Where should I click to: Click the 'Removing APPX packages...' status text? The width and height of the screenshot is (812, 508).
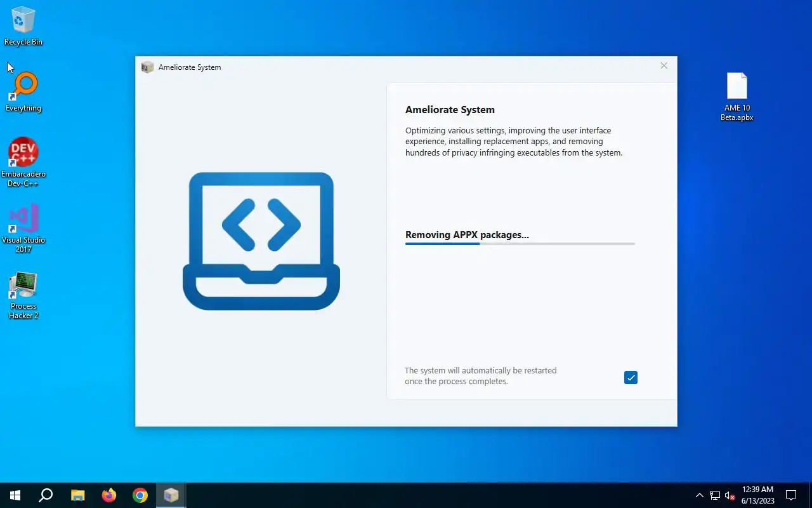coord(467,235)
